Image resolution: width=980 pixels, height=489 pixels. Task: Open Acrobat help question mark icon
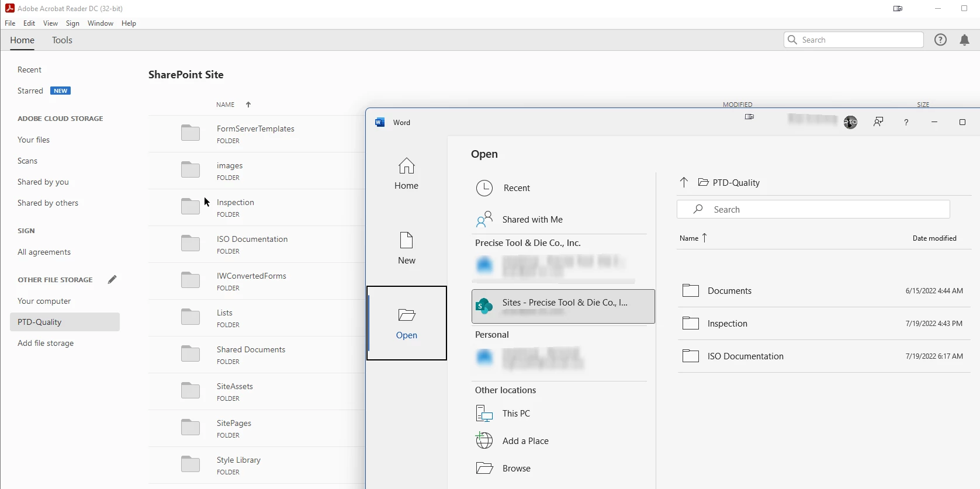point(940,40)
